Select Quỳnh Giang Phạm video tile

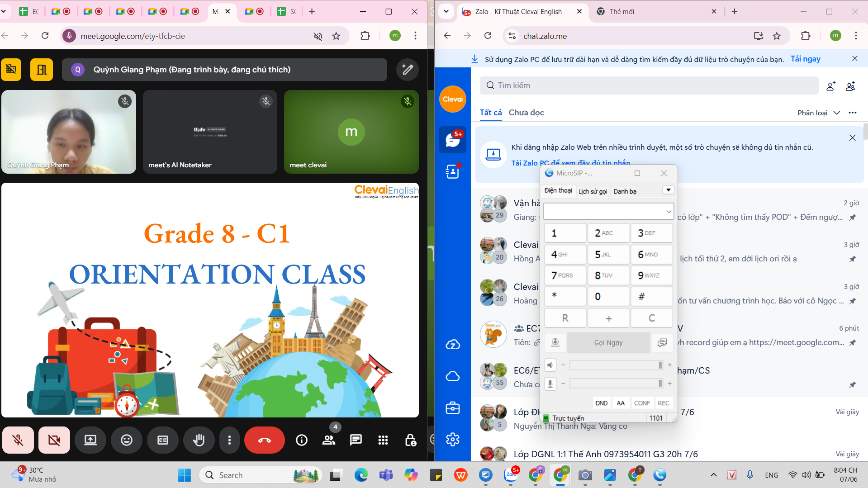[x=69, y=132]
